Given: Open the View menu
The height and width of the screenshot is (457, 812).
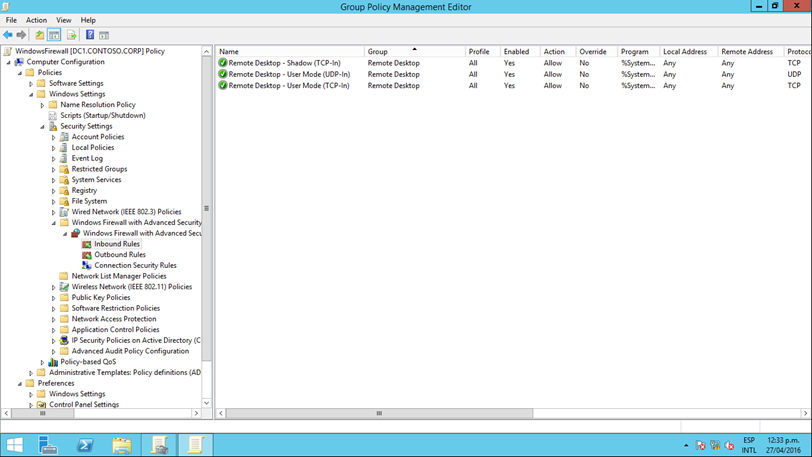Looking at the screenshot, I should tap(64, 20).
